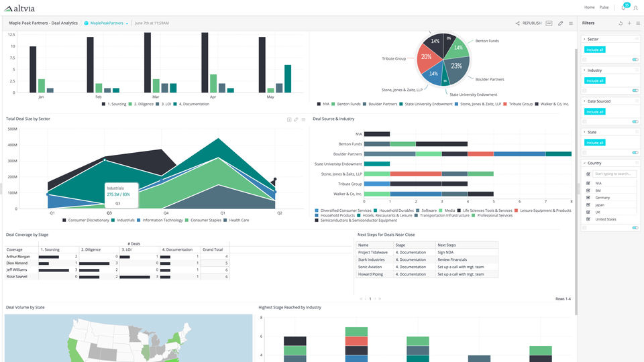Collapse the Country filter section
644x362 pixels.
(x=584, y=163)
